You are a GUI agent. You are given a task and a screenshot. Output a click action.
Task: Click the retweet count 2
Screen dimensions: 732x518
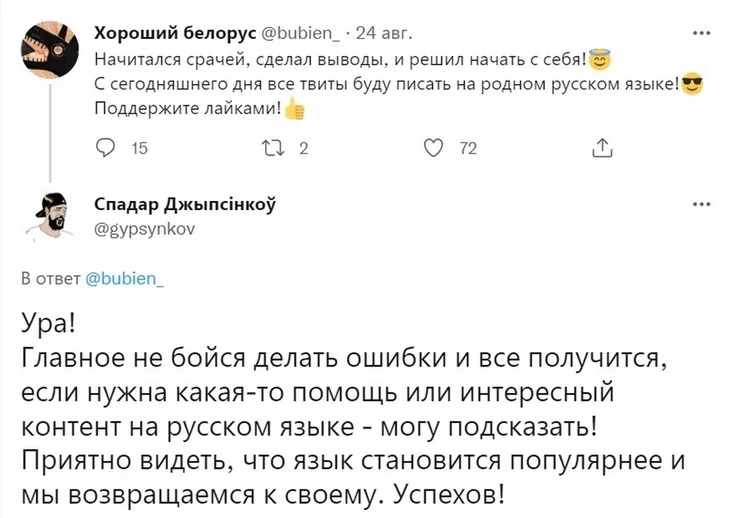tap(303, 150)
